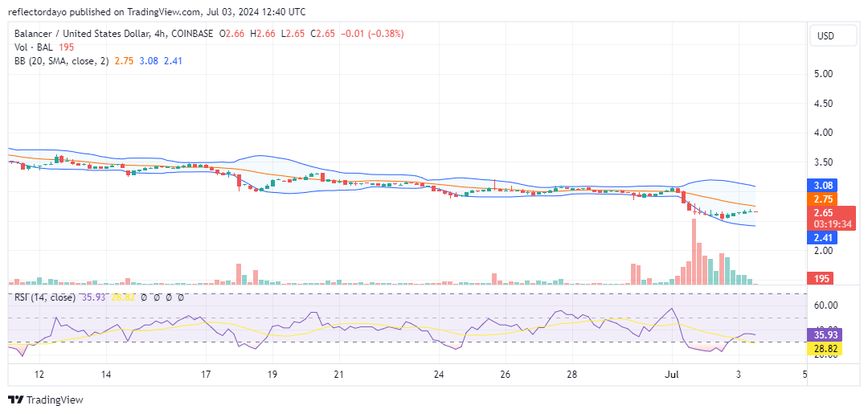This screenshot has width=868, height=414.
Task: Click the published-by header text
Action: 157,12
